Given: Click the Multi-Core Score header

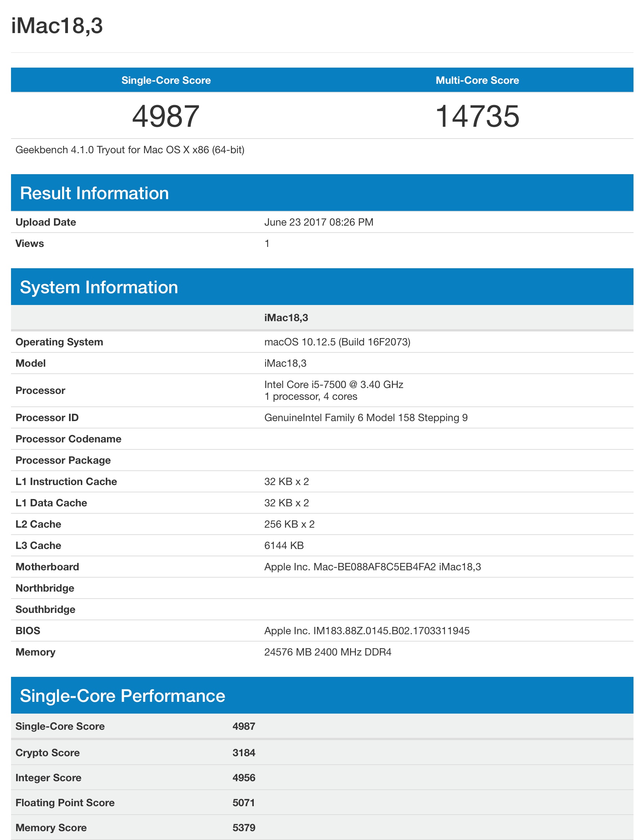Looking at the screenshot, I should point(477,80).
